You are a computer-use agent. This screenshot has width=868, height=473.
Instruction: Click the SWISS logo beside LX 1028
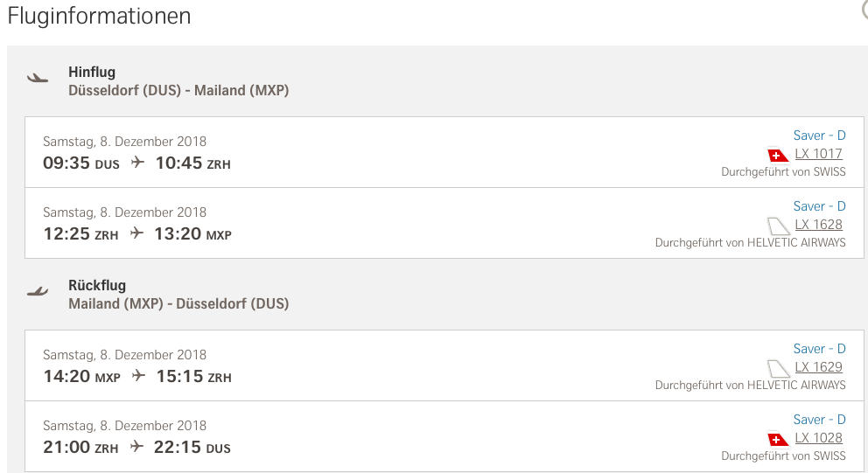tap(779, 439)
